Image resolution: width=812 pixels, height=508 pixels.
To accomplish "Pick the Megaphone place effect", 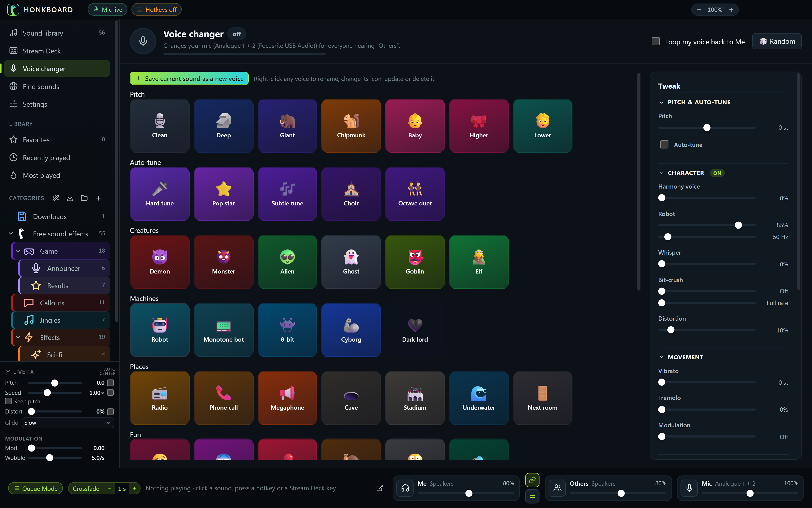I will (x=287, y=398).
